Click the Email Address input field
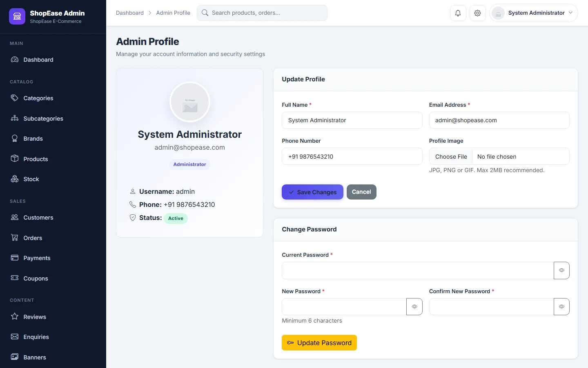 [x=499, y=120]
